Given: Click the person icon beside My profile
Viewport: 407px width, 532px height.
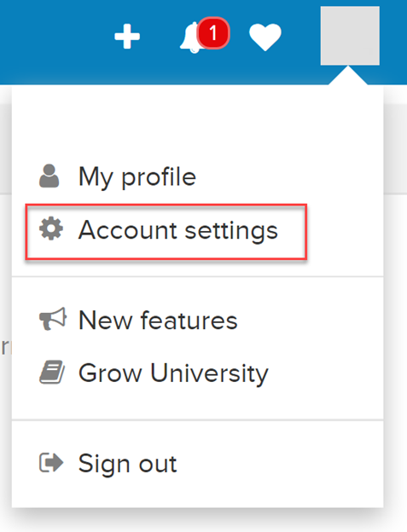Looking at the screenshot, I should [x=49, y=176].
